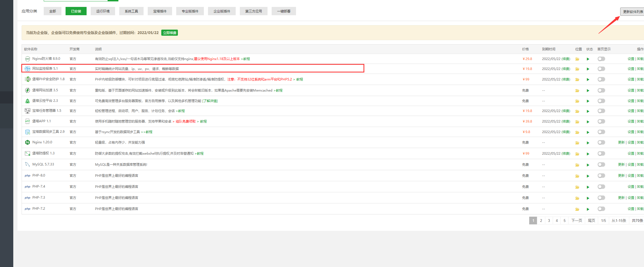Open folder location for MySQL 5.7.33
Viewport: 644px width, 267px height.
click(x=577, y=165)
